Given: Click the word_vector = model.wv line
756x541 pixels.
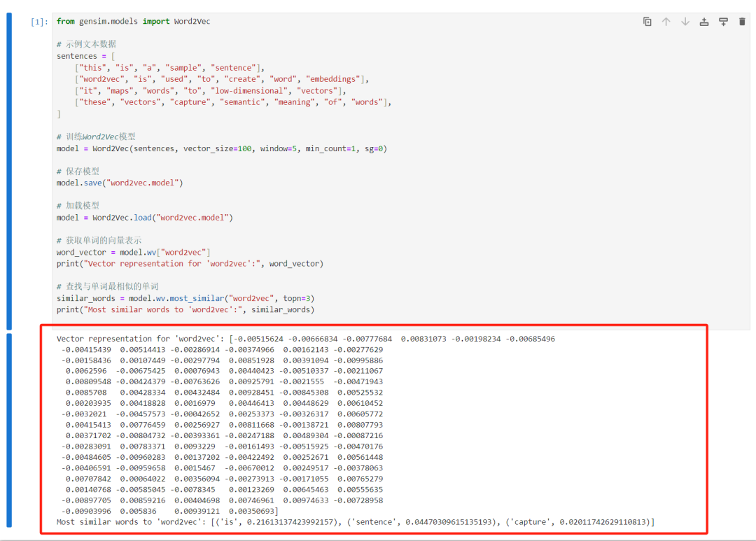Looking at the screenshot, I should [x=133, y=252].
